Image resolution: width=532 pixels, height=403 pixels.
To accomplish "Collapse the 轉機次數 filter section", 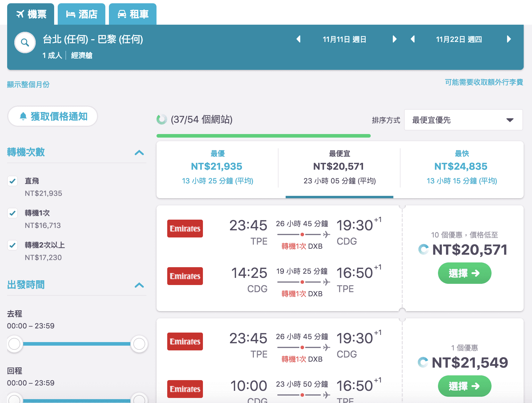I will (139, 152).
